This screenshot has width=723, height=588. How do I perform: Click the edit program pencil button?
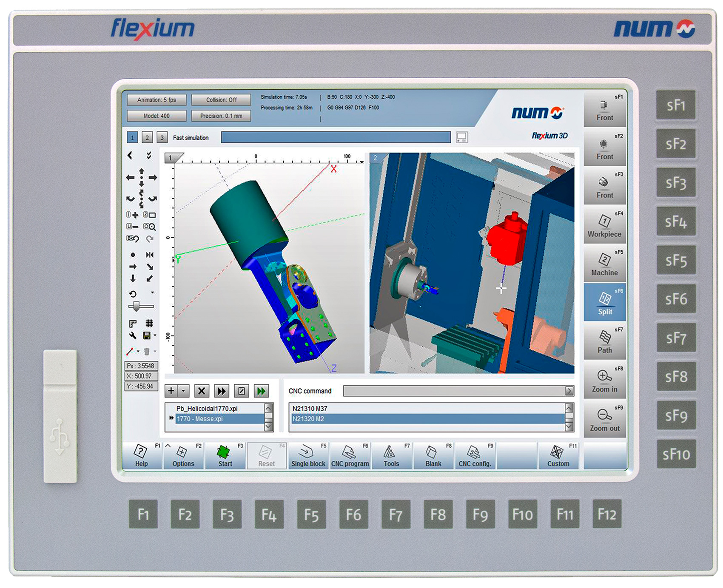(x=242, y=391)
